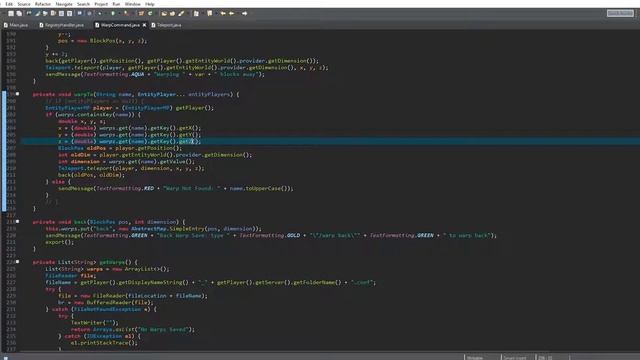The height and width of the screenshot is (360, 640).
Task: Open the Help menu
Action: pyautogui.click(x=150, y=4)
